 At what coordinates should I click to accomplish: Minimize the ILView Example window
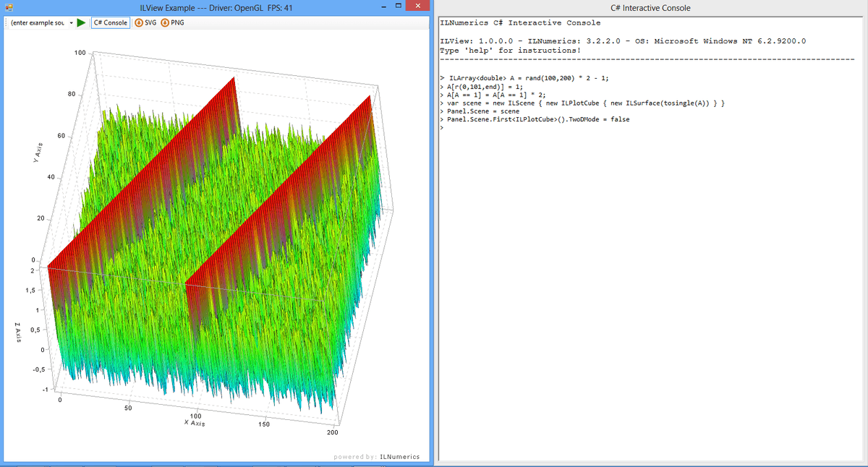pos(383,7)
